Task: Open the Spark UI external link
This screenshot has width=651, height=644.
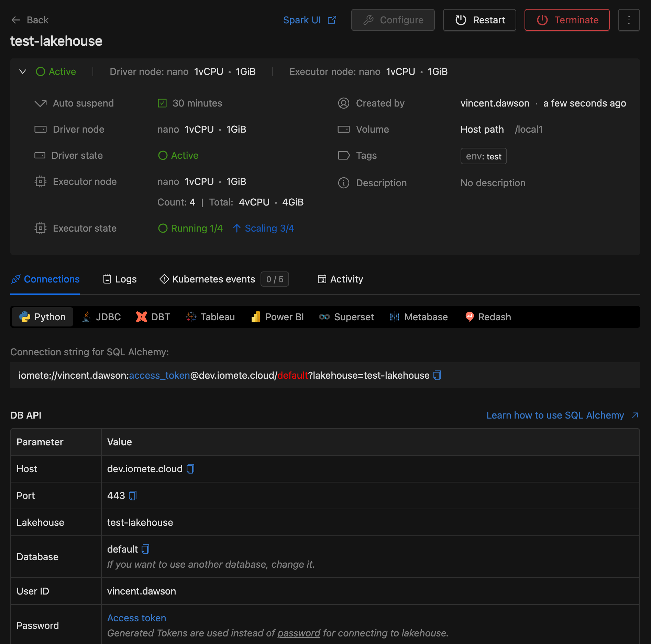Action: pos(309,20)
